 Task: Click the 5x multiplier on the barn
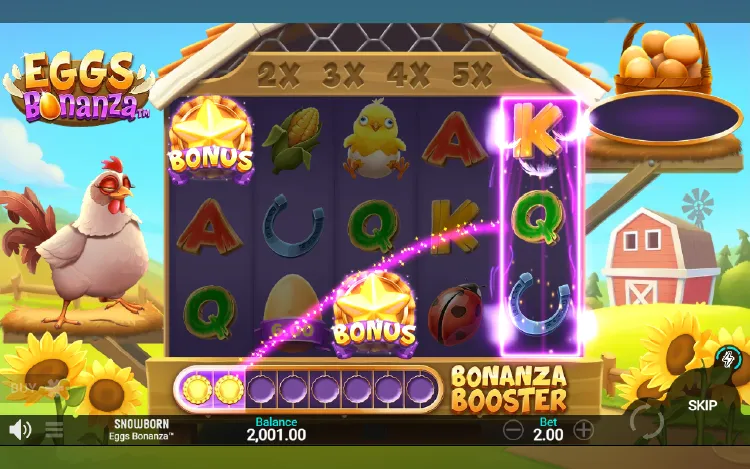[472, 75]
